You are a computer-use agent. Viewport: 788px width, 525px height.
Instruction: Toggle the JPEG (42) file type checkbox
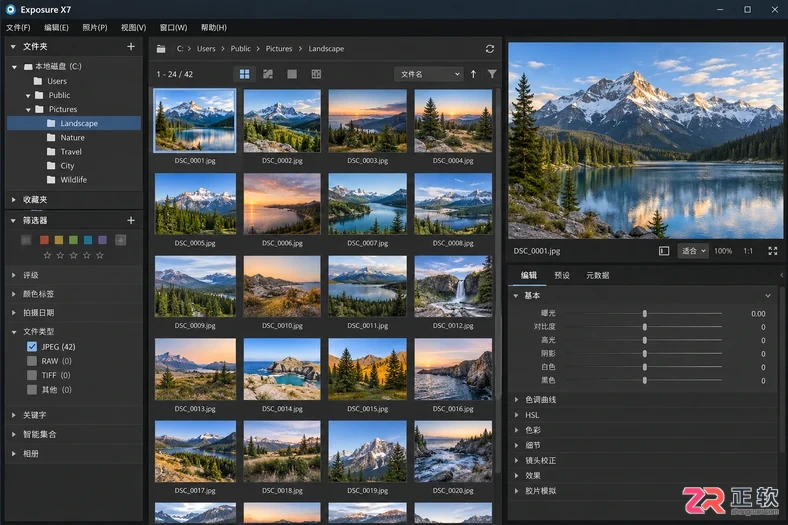pyautogui.click(x=32, y=347)
